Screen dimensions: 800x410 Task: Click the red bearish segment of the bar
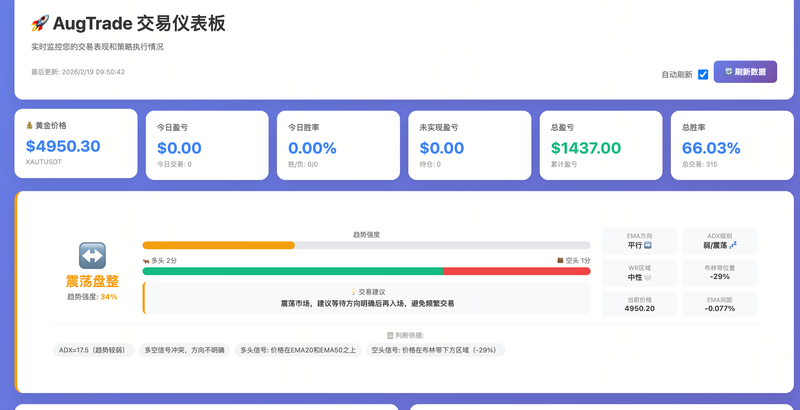[x=516, y=271]
